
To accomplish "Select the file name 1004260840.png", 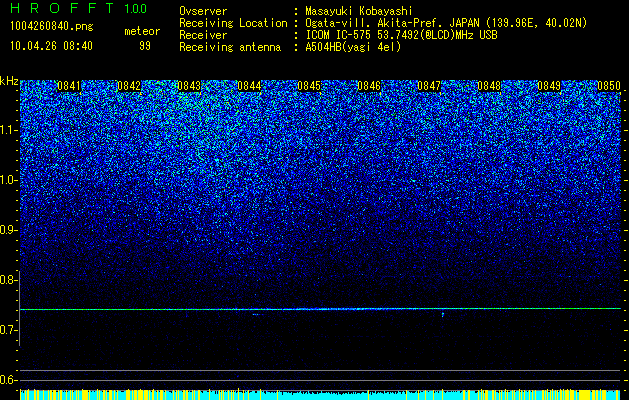I will point(52,27).
